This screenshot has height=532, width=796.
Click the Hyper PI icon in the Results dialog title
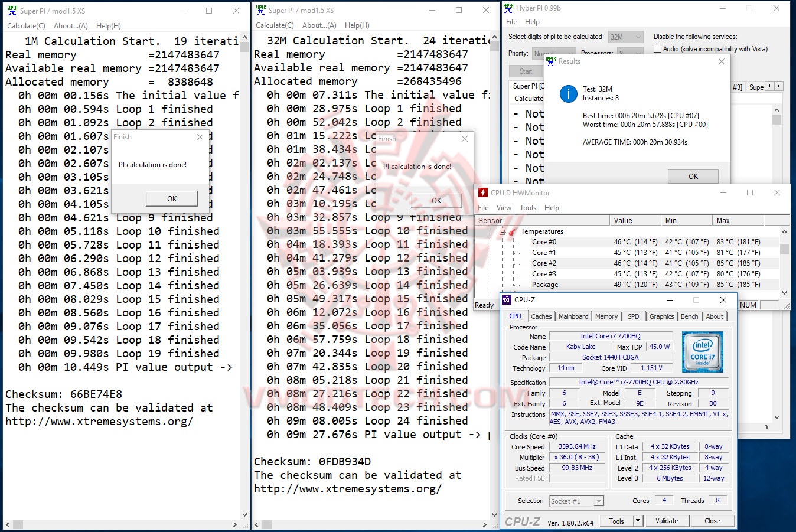pos(551,61)
